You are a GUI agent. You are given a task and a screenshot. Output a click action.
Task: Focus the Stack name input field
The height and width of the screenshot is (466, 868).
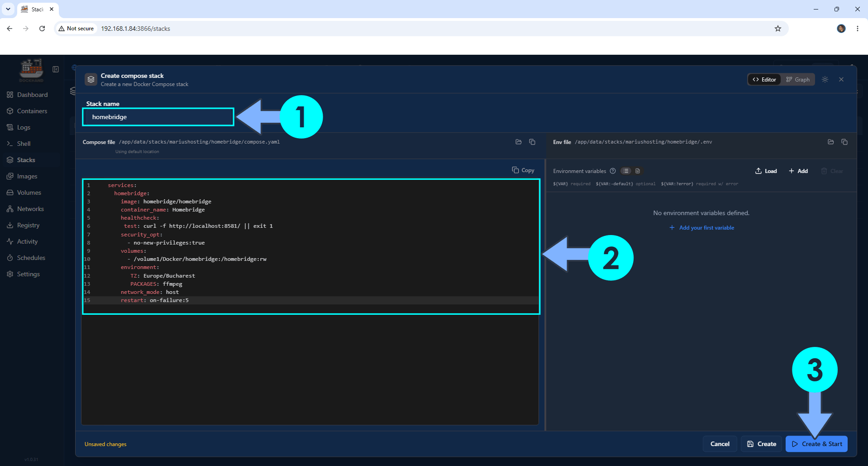click(x=158, y=117)
